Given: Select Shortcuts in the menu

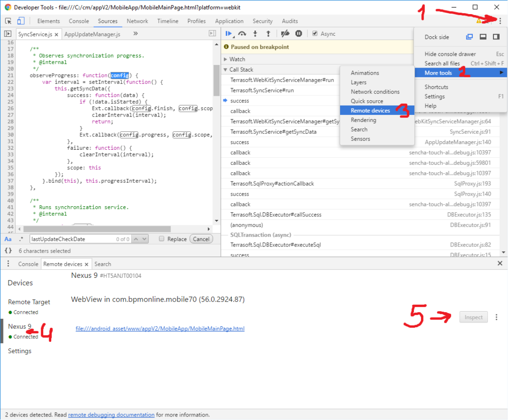Looking at the screenshot, I should (x=461, y=87).
